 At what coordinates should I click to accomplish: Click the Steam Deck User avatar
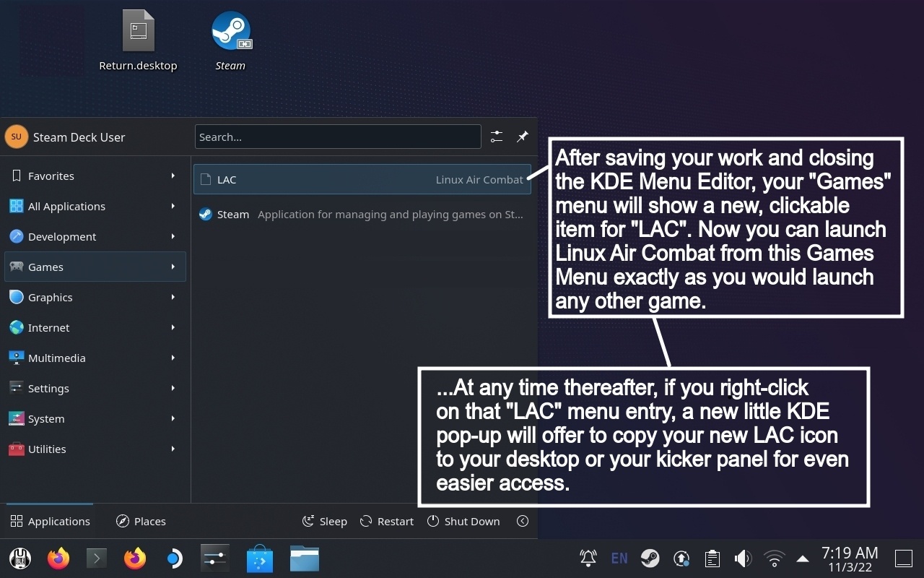[x=16, y=137]
